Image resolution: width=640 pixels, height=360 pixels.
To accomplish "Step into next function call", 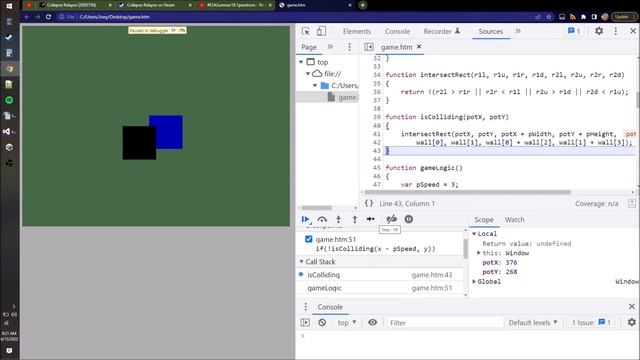I will (x=338, y=219).
